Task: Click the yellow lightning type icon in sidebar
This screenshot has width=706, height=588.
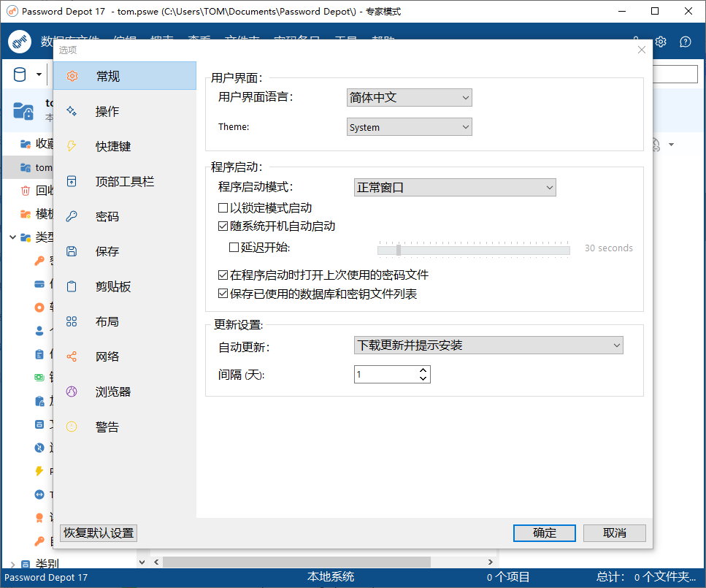Action: click(x=39, y=471)
